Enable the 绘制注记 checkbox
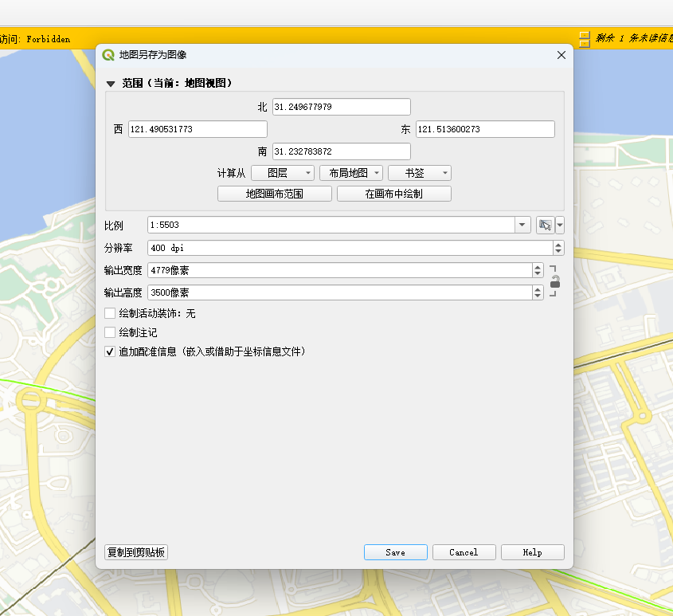The width and height of the screenshot is (673, 616). coord(111,332)
